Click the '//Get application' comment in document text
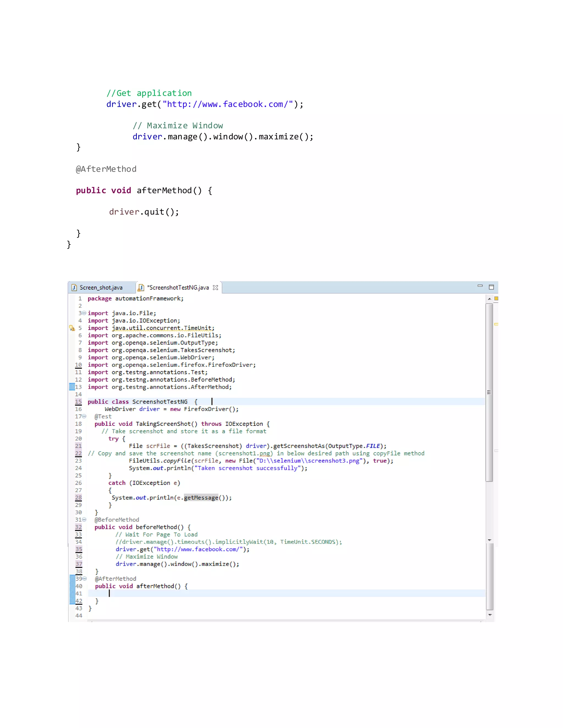 coord(149,93)
